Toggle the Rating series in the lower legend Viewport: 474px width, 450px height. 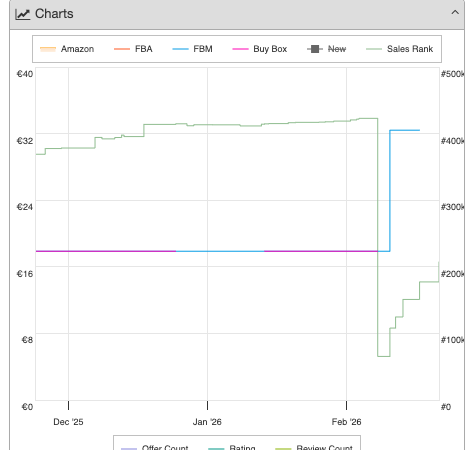232,447
